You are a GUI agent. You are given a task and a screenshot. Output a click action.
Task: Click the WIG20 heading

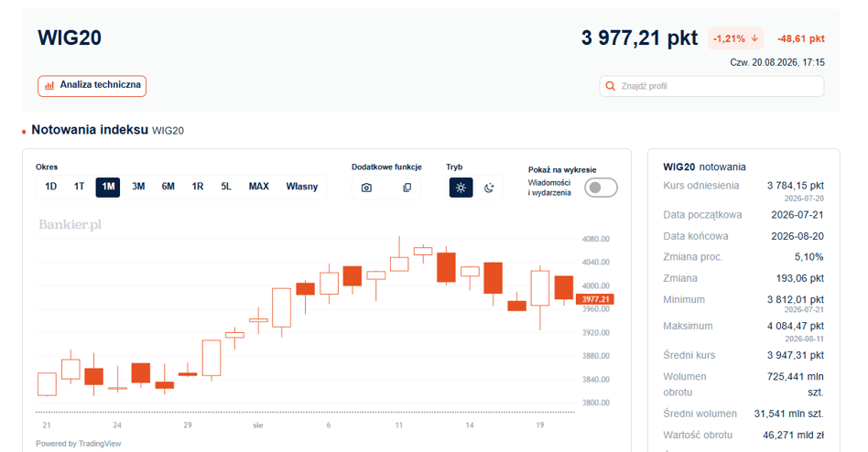tap(70, 38)
